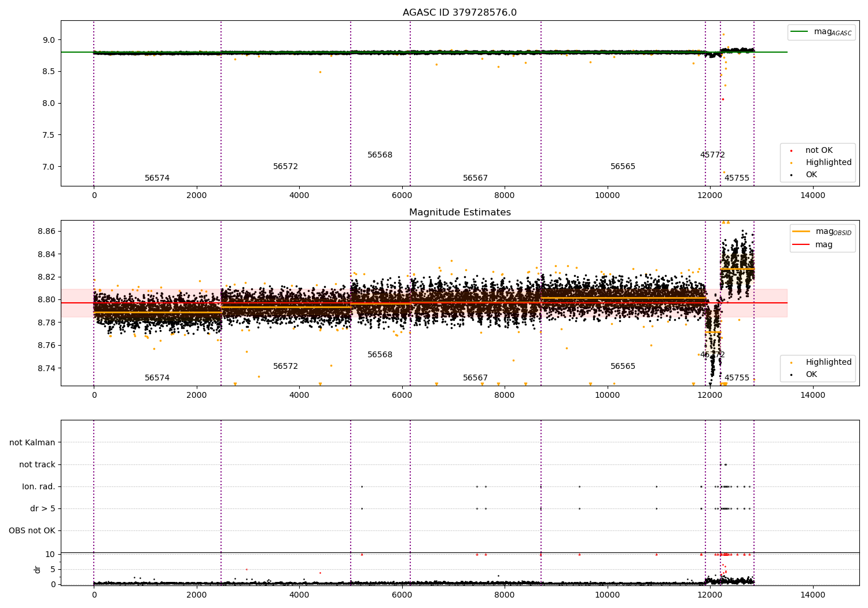Click y-tick 7.0 on top plot
868x608 pixels.
49,167
